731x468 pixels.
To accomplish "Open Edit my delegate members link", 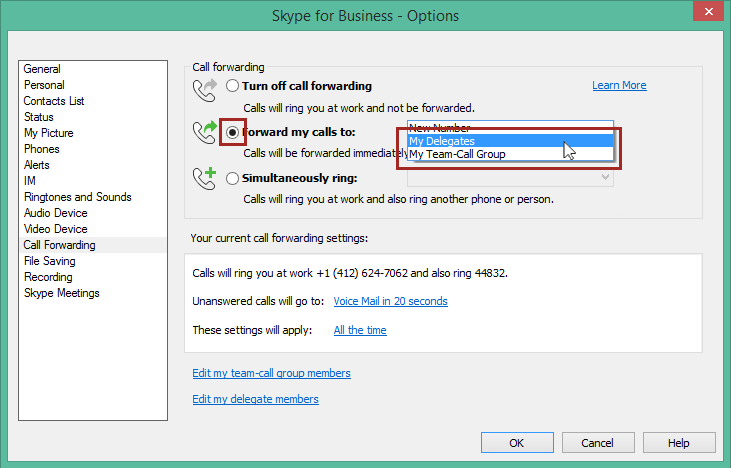I will point(255,399).
